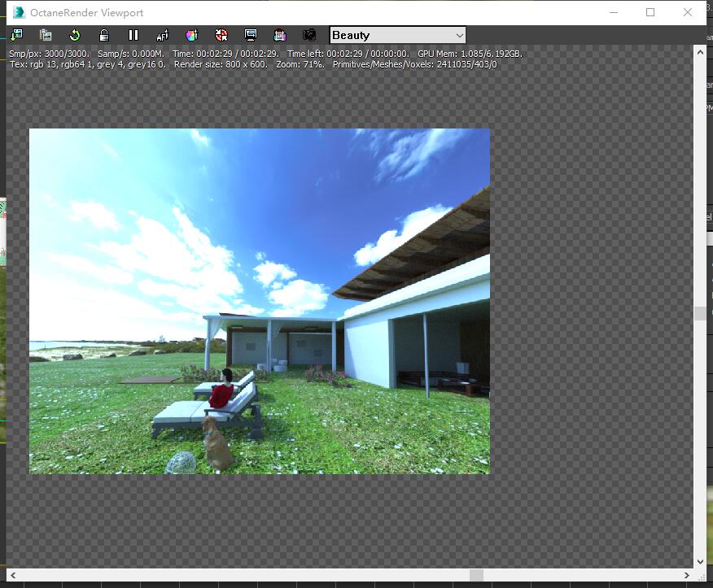Toggle the viewport resolution lock icon
Viewport: 713px width, 588px height.
(104, 35)
